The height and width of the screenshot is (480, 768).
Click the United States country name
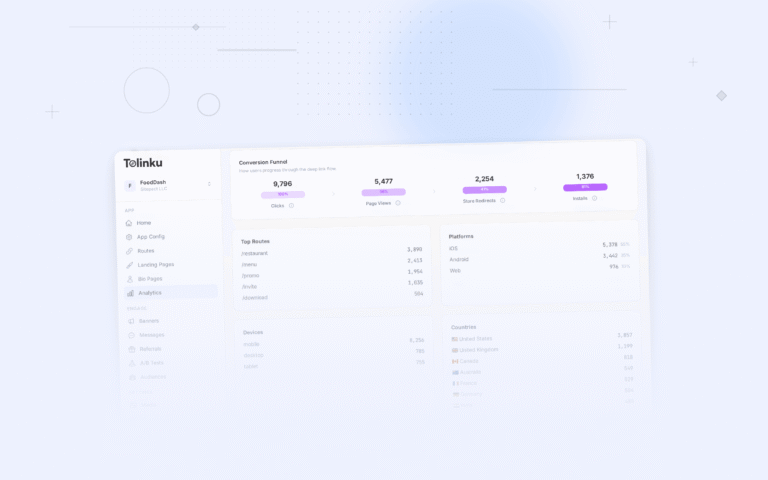click(476, 338)
